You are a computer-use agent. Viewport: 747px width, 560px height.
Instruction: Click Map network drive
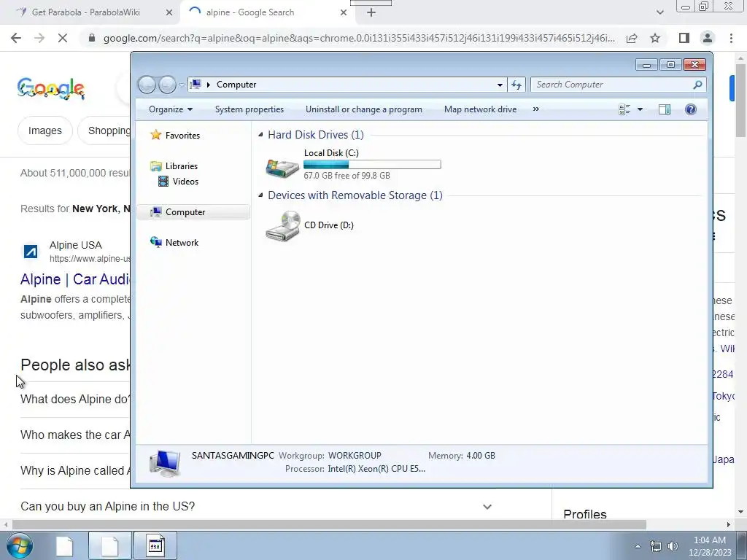point(480,109)
